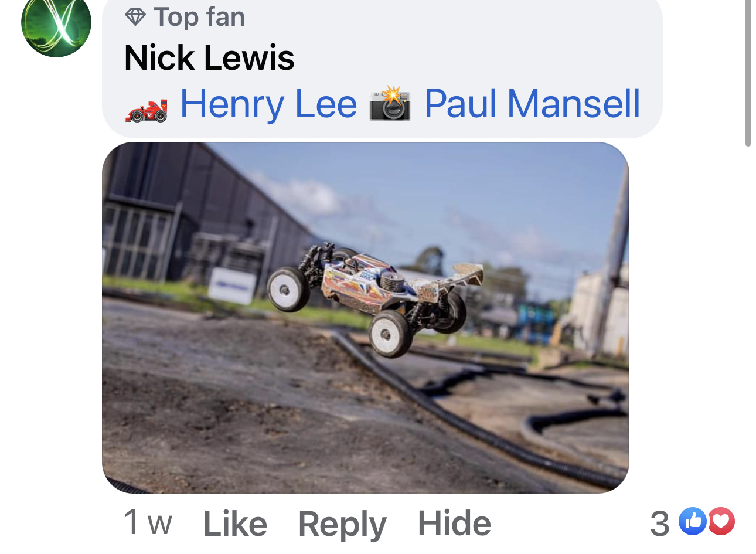Open the red heart reaction icon
This screenshot has width=756, height=554.
pyautogui.click(x=721, y=521)
